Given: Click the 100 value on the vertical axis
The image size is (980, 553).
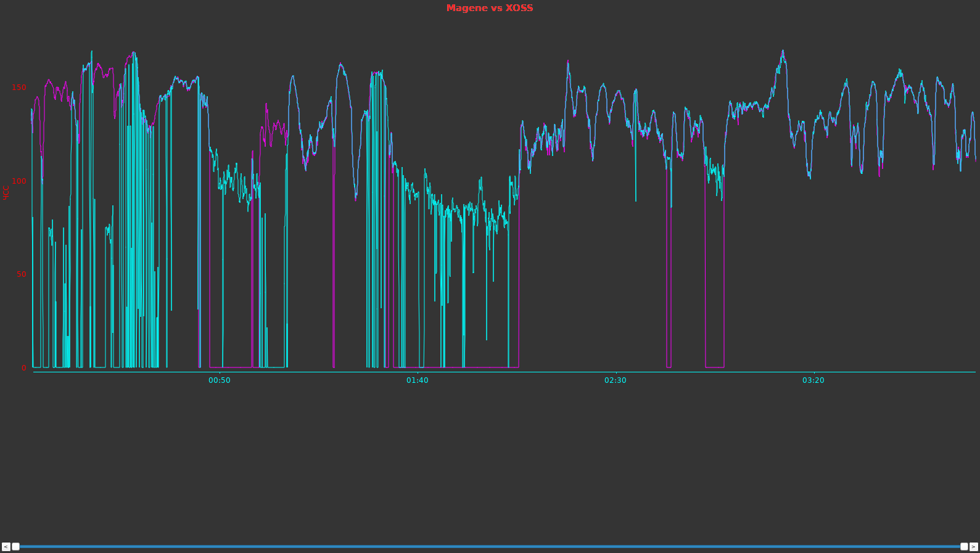Looking at the screenshot, I should coord(19,181).
